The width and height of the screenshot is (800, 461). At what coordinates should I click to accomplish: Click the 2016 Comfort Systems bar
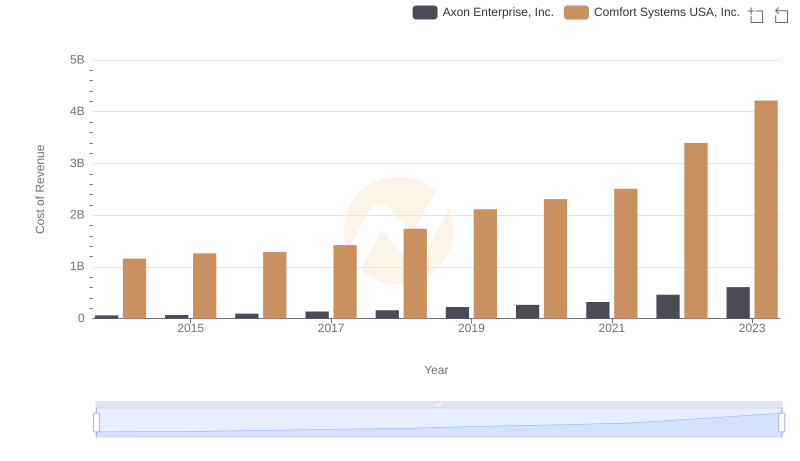pos(274,285)
